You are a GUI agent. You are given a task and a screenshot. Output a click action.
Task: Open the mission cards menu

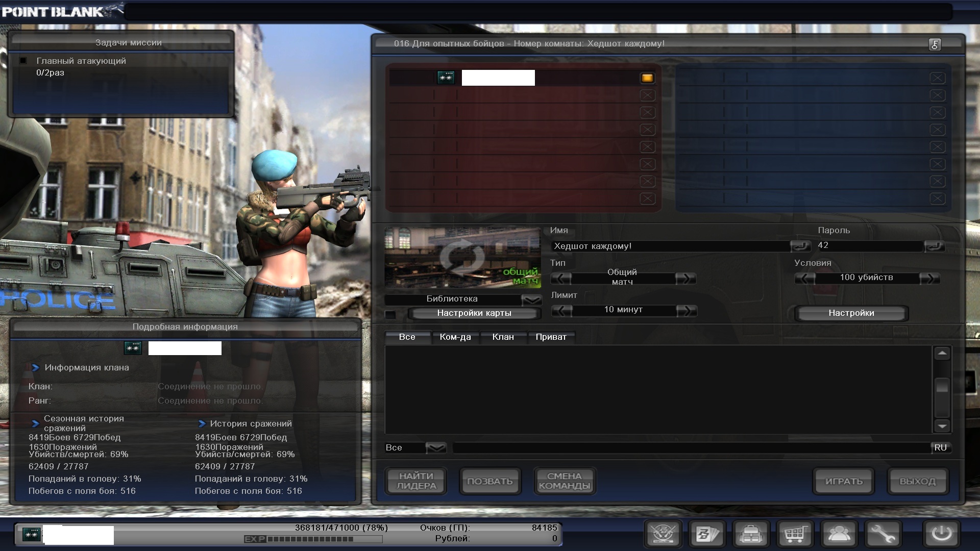707,534
